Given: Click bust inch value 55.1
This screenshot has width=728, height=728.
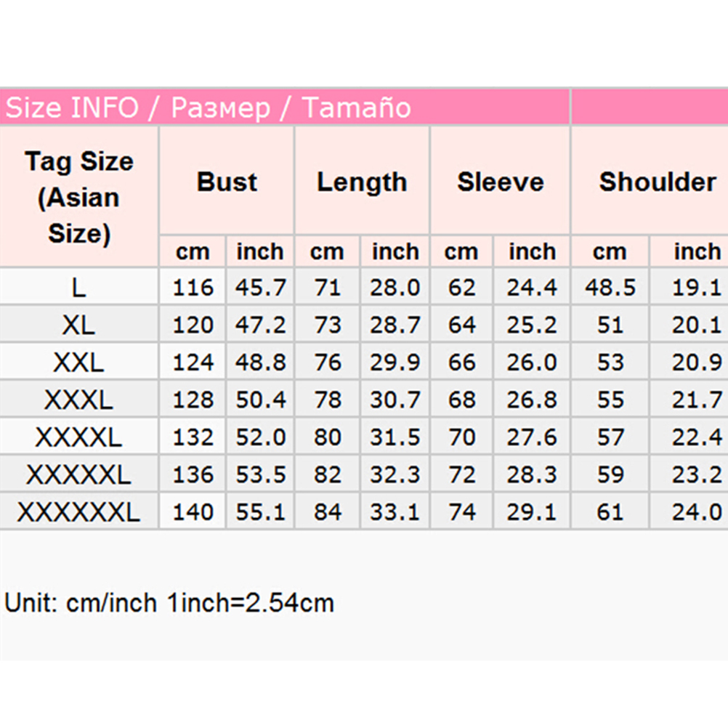Looking at the screenshot, I should coord(260,513).
